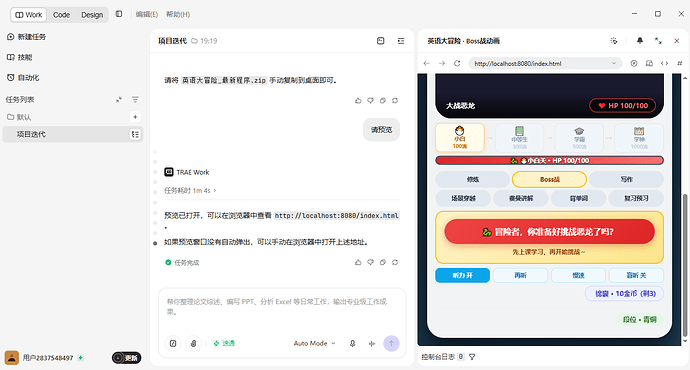Filter console logs with funnel icon
This screenshot has height=370, width=690.
click(472, 357)
